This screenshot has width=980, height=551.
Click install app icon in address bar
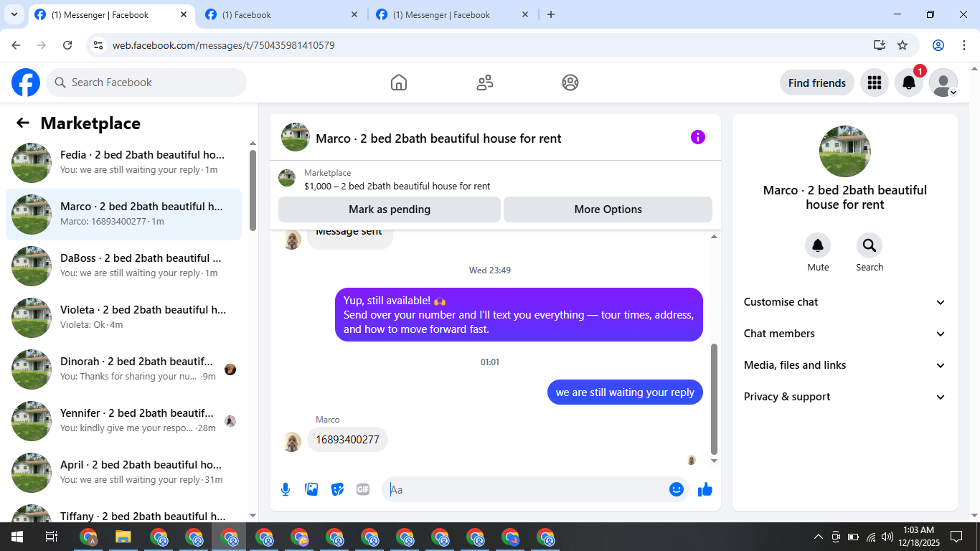click(880, 45)
